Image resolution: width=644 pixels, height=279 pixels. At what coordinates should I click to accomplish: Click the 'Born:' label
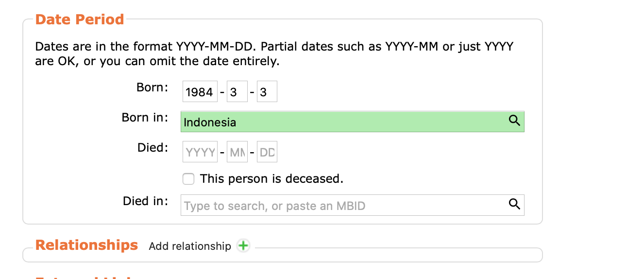[152, 87]
